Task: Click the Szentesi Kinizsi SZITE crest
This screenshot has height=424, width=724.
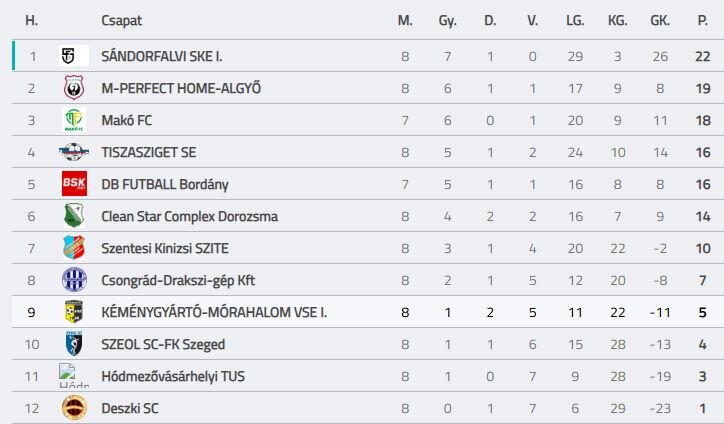Action: [x=74, y=248]
